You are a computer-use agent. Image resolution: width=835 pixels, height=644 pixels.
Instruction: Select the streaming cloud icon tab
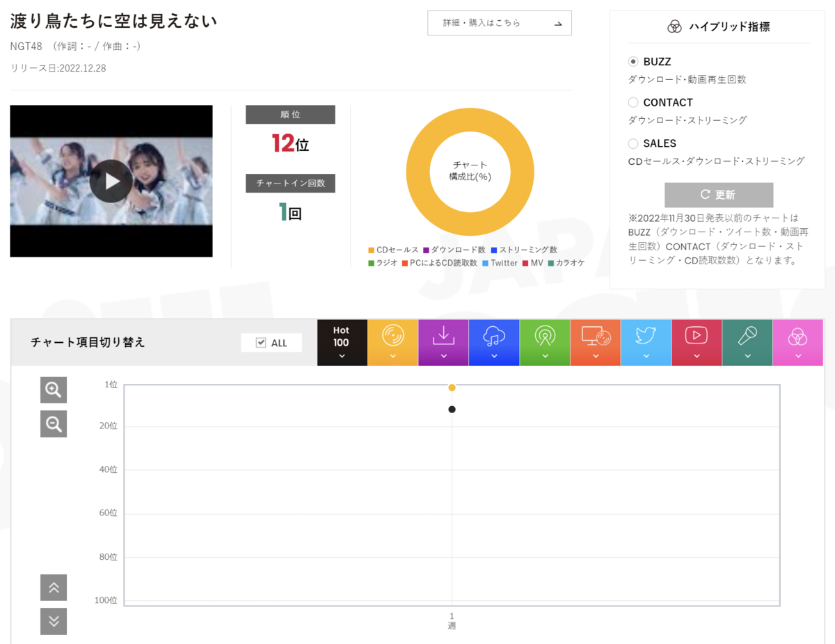click(x=494, y=342)
